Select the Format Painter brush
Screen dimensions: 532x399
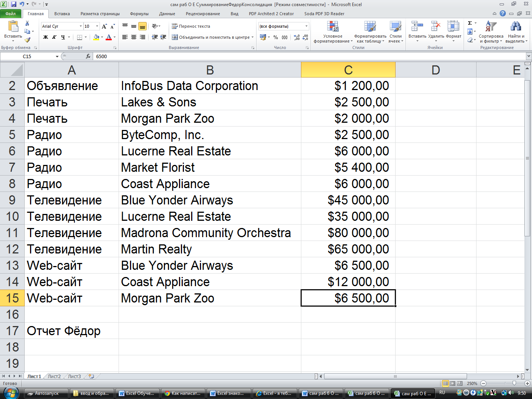[x=27, y=40]
